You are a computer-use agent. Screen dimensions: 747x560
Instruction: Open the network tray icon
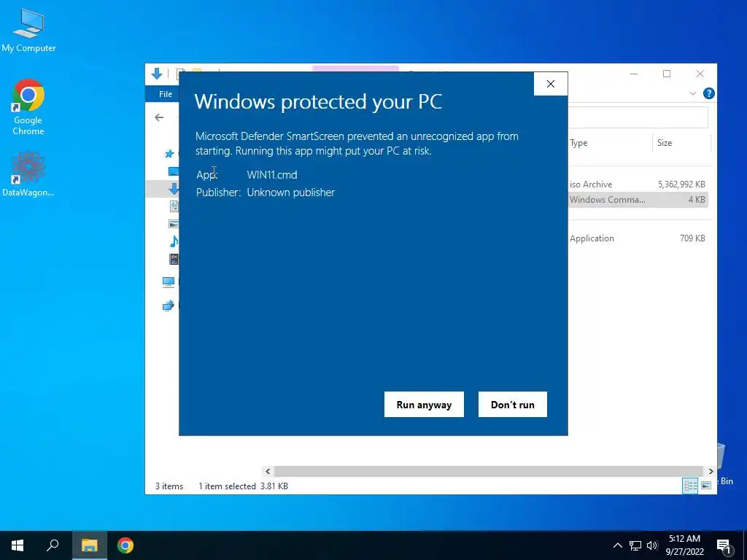tap(635, 545)
